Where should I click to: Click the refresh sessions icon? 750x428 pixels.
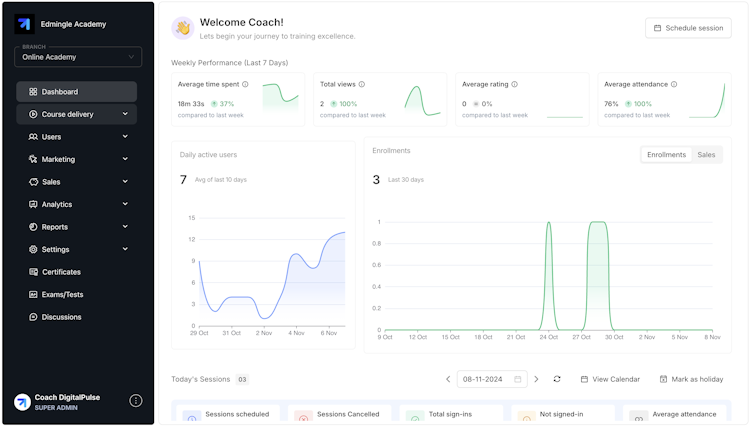(x=557, y=379)
